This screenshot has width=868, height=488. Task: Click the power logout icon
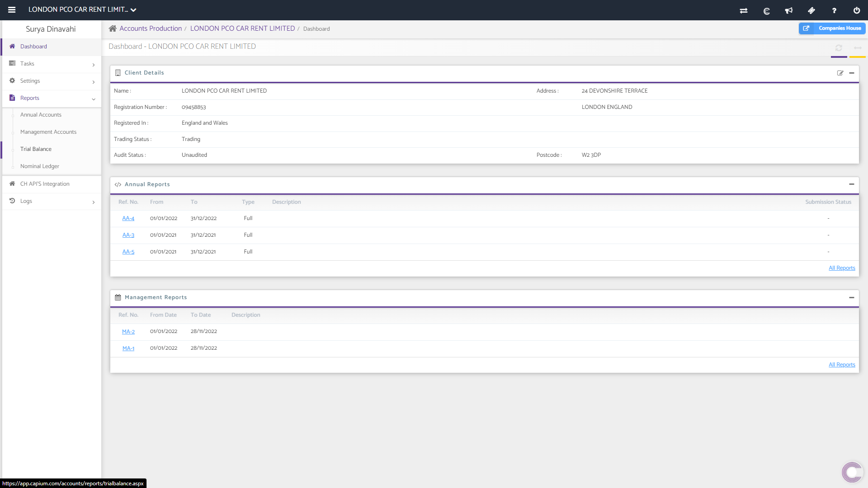pyautogui.click(x=857, y=10)
